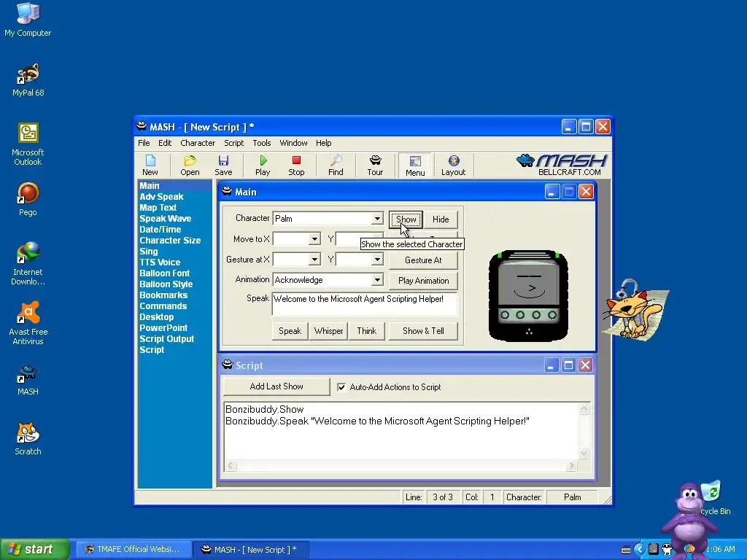Image resolution: width=747 pixels, height=560 pixels.
Task: Open the Script menu
Action: pos(234,143)
